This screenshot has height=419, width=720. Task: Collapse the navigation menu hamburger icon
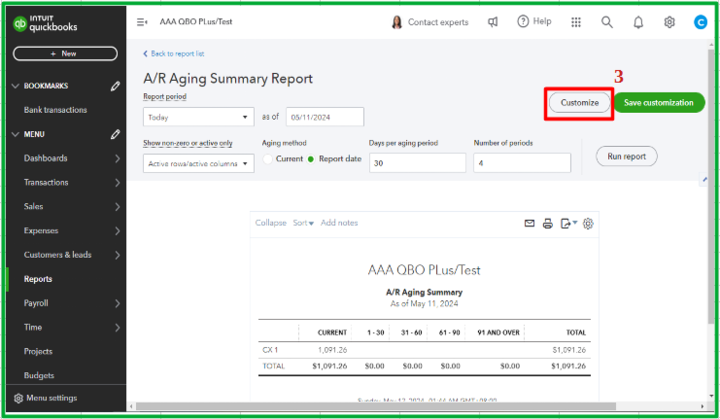point(142,22)
